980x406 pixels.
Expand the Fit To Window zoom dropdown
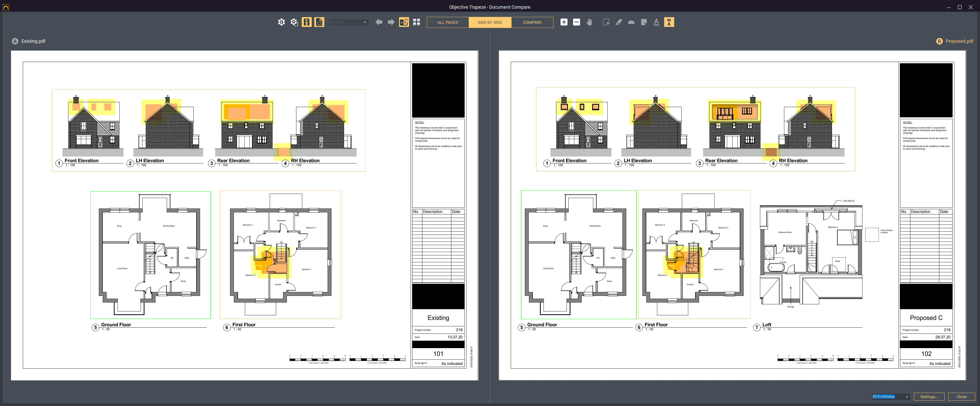pyautogui.click(x=906, y=397)
